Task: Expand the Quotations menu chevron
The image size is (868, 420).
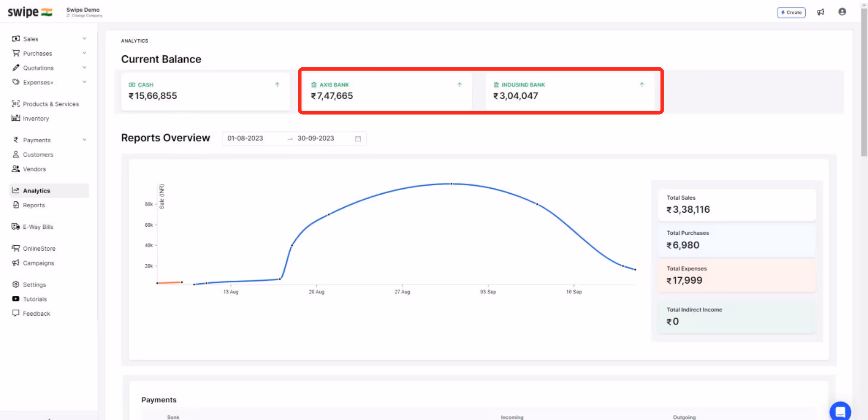Action: click(x=85, y=68)
